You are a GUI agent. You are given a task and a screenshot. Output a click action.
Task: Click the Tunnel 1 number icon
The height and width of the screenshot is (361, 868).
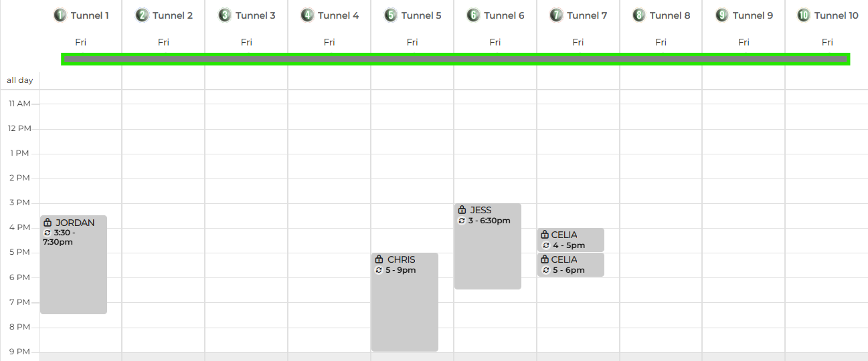pyautogui.click(x=60, y=15)
